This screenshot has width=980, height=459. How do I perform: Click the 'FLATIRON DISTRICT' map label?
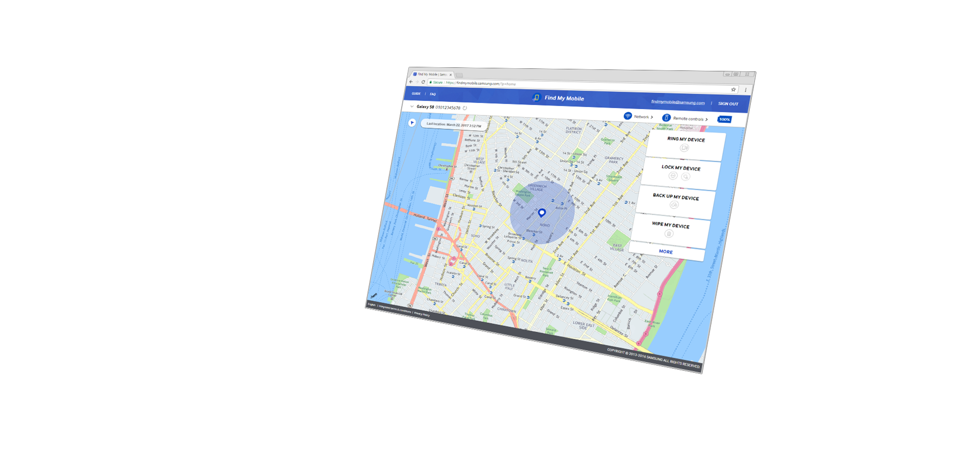(x=573, y=131)
